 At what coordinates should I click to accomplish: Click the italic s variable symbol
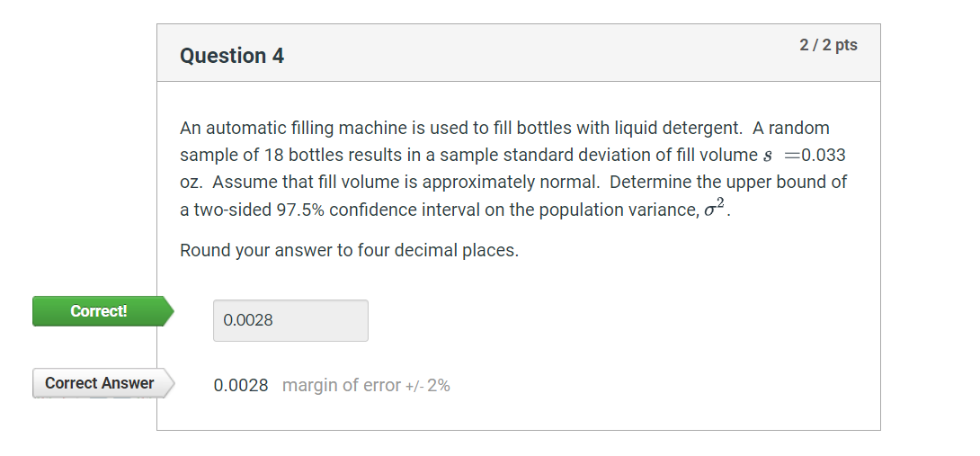(767, 156)
